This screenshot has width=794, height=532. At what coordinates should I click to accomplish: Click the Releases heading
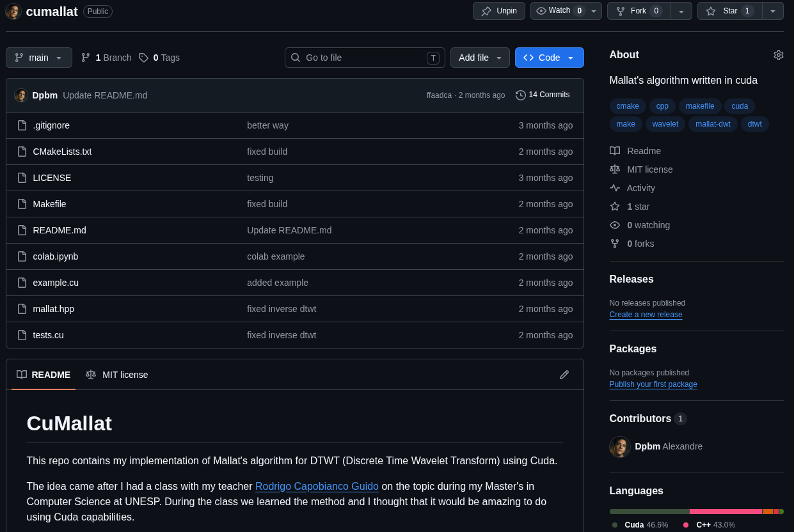click(631, 279)
